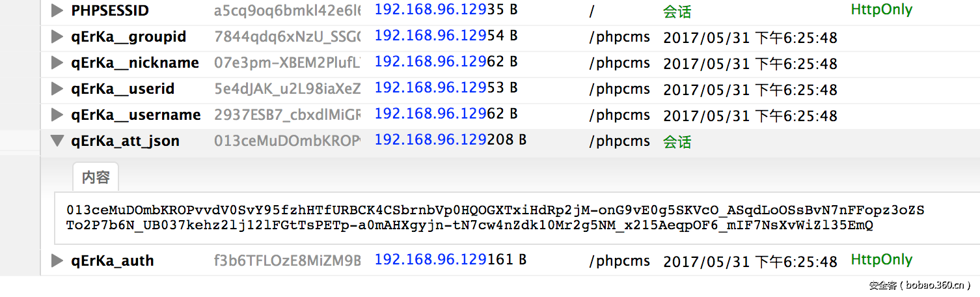Click the /phpcms path of qErKa__userid
Image resolution: width=980 pixels, height=297 pixels.
619,89
